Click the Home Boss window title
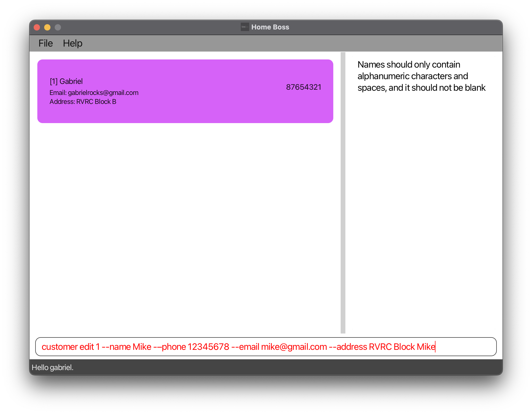 270,27
